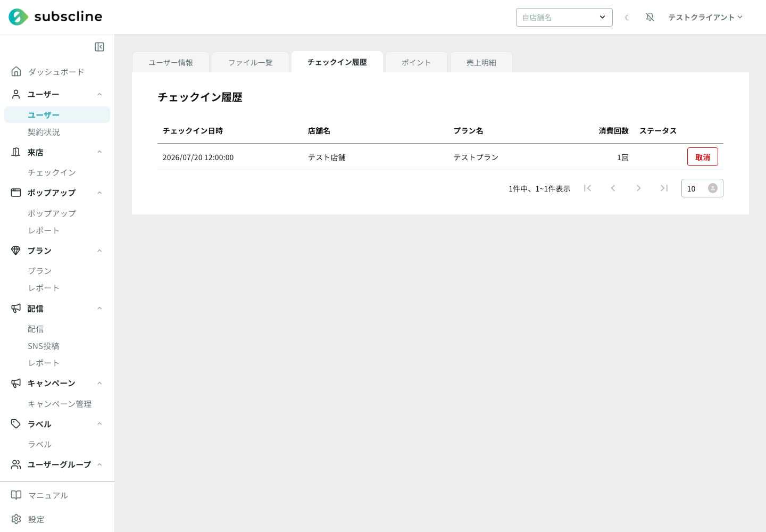Click the チェックイン日時 column header
766x532 pixels.
(x=193, y=131)
